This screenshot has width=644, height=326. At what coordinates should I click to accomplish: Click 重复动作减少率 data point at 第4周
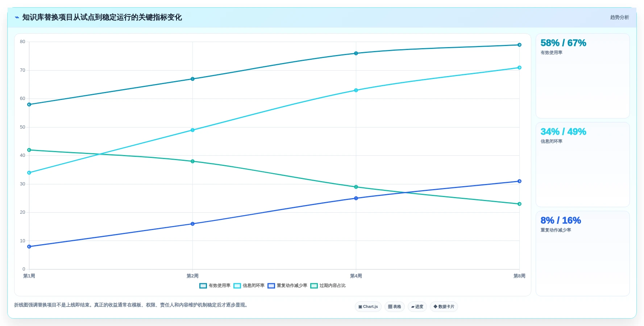[x=356, y=198]
